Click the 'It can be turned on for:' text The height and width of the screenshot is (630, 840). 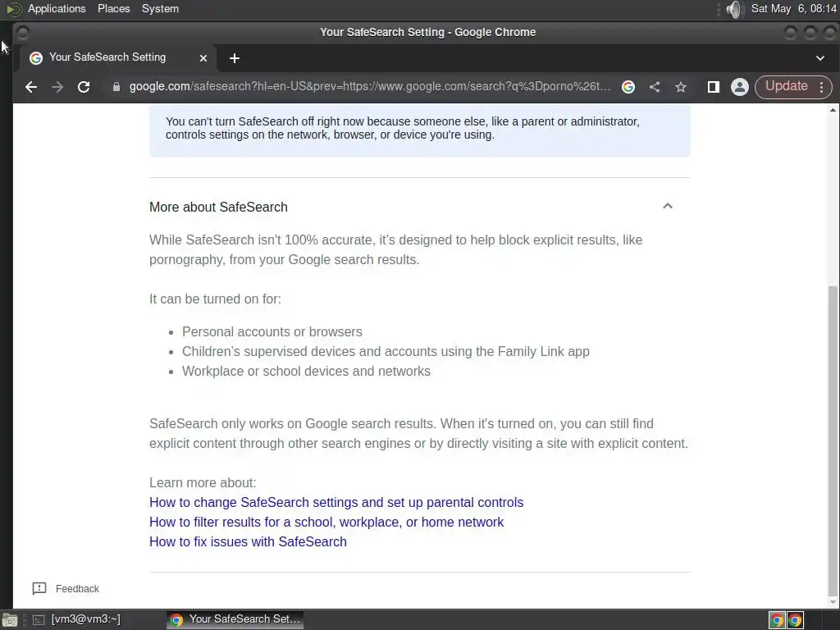(215, 299)
